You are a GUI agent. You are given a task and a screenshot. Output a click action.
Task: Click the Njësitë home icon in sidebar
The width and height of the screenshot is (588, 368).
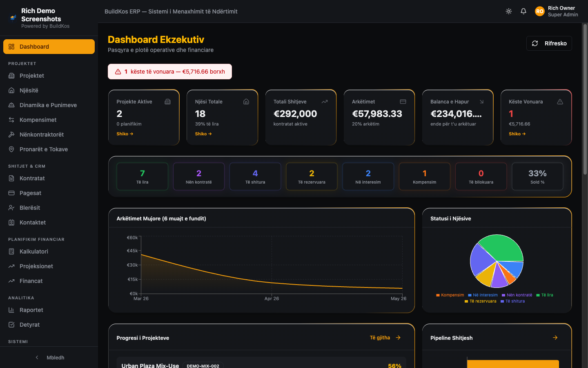click(11, 90)
